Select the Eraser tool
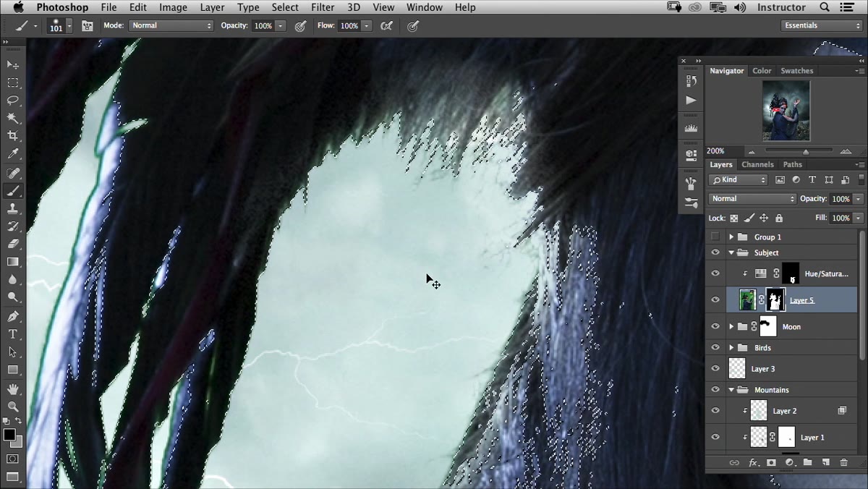Viewport: 868px width, 489px height. (13, 244)
